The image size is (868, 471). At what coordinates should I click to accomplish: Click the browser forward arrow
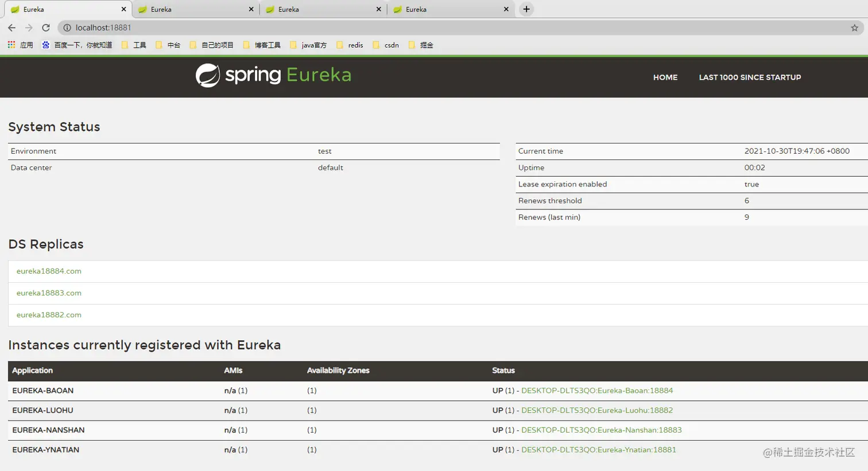pos(29,28)
